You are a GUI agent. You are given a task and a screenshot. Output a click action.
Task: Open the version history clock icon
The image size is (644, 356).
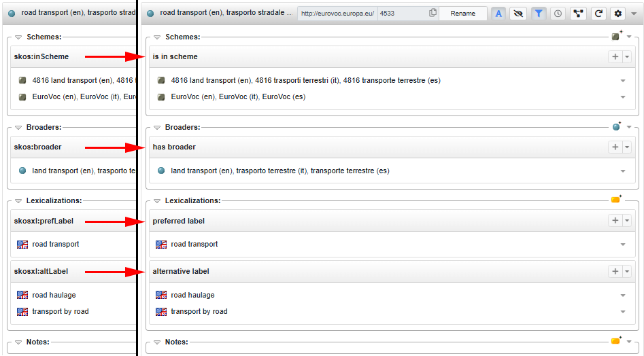[x=558, y=14]
